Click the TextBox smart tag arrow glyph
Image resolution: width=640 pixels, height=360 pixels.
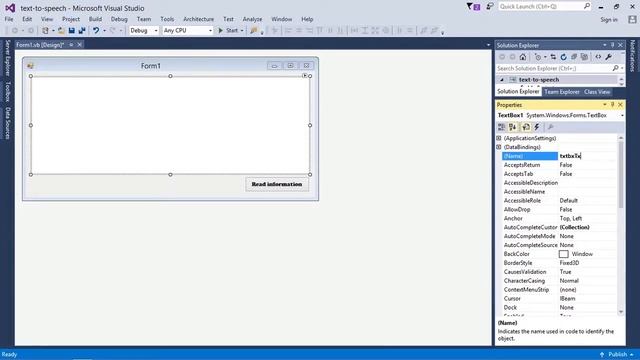pos(304,76)
